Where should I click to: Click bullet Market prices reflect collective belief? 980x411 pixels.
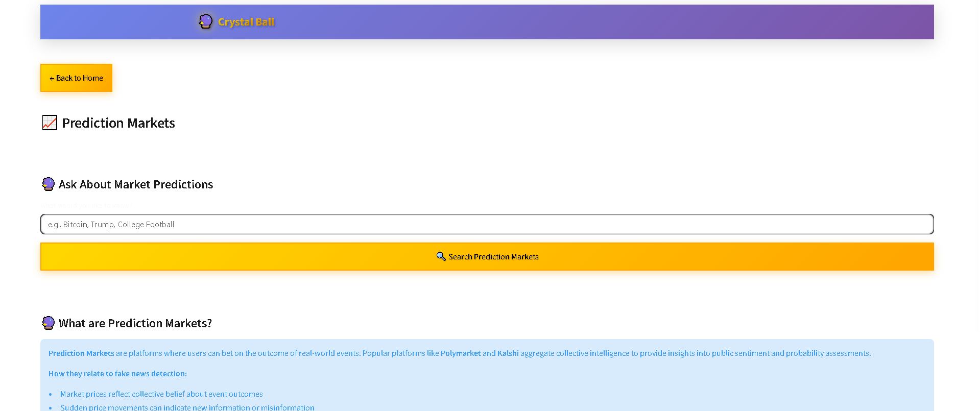point(161,394)
